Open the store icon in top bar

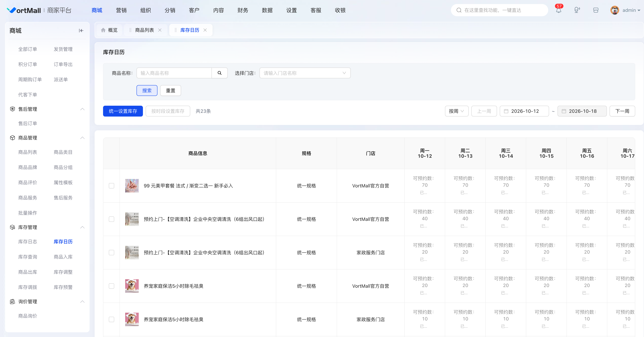[596, 10]
